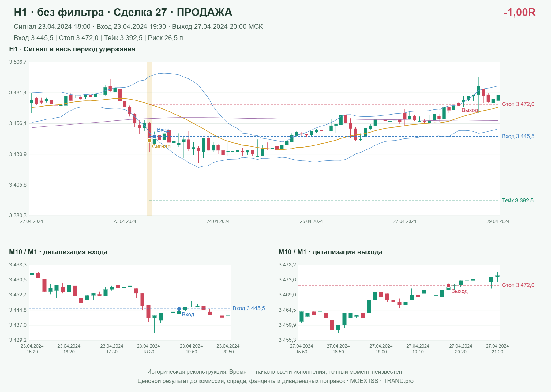The height and width of the screenshot is (392, 551).
Task: Click the 27.04.2024 21:20 time label
Action: pos(497,349)
